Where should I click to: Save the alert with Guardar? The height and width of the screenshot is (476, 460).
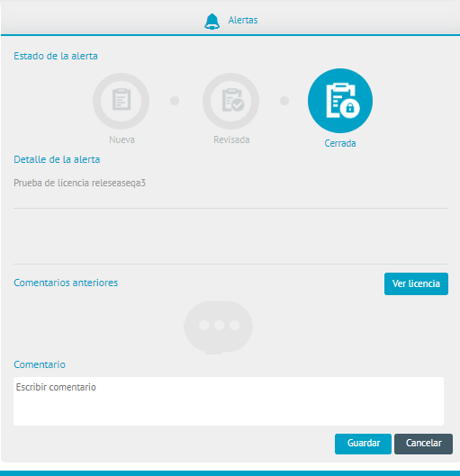pos(363,444)
